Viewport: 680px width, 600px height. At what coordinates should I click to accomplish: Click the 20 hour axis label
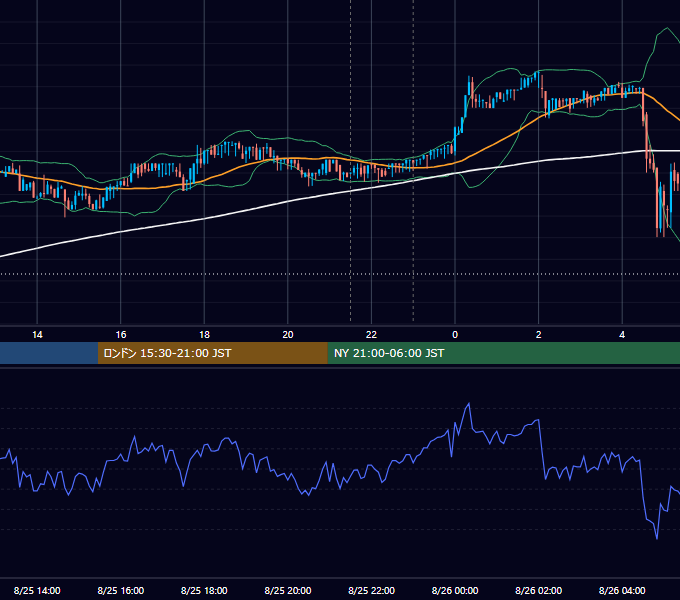288,335
